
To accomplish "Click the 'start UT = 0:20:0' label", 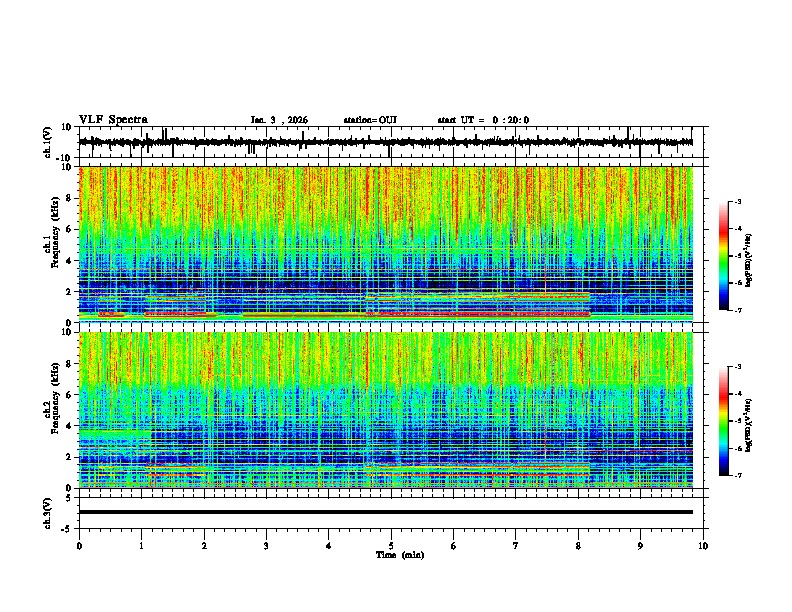I will (483, 120).
